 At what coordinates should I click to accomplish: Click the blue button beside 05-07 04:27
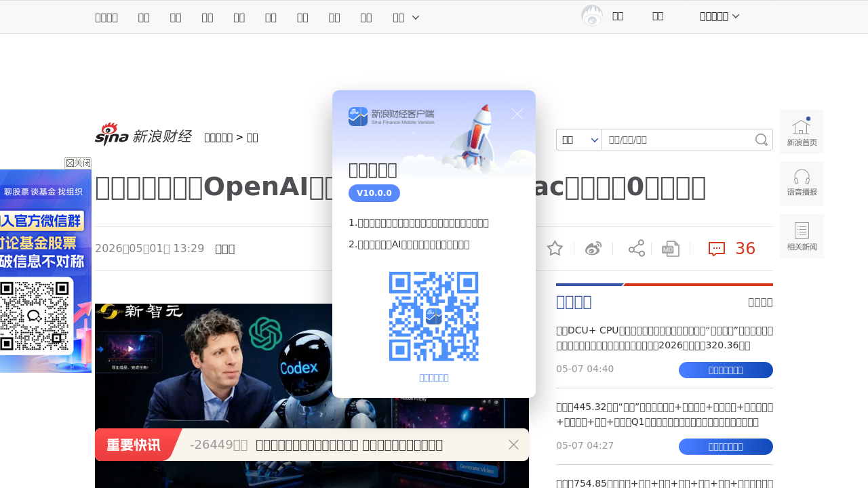click(726, 447)
